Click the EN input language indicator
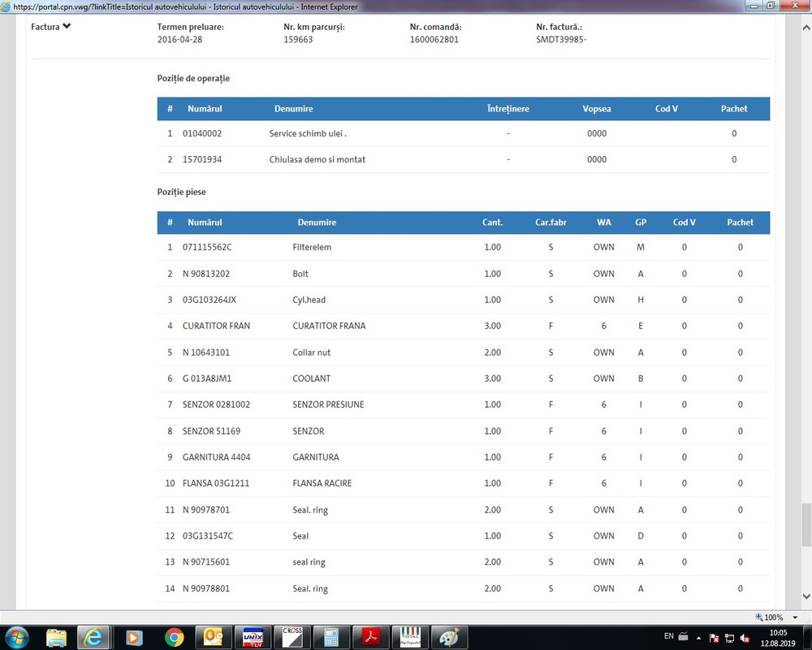 669,636
